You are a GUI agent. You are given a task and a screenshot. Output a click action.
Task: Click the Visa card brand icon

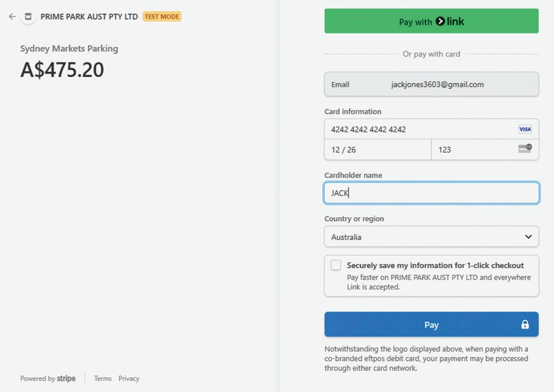click(525, 129)
